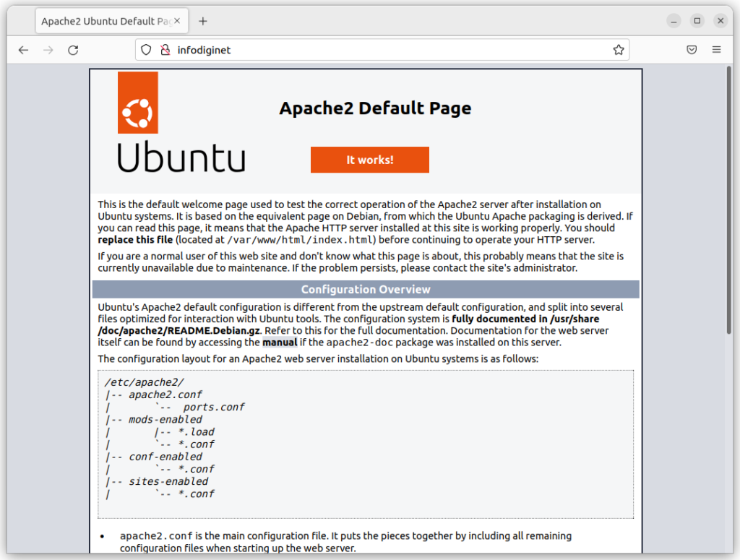The image size is (740, 560).
Task: Click /var/www/html/index.html path text
Action: pyautogui.click(x=301, y=240)
